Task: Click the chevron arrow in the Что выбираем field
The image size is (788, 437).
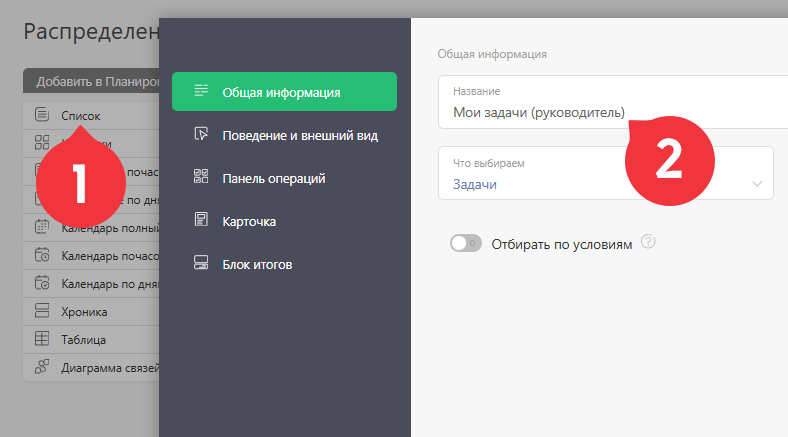Action: [757, 184]
